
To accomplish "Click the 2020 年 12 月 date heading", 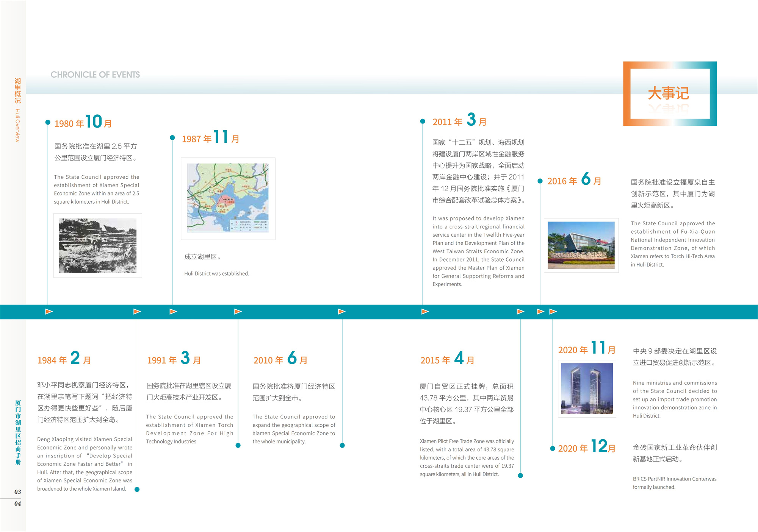I will (587, 446).
